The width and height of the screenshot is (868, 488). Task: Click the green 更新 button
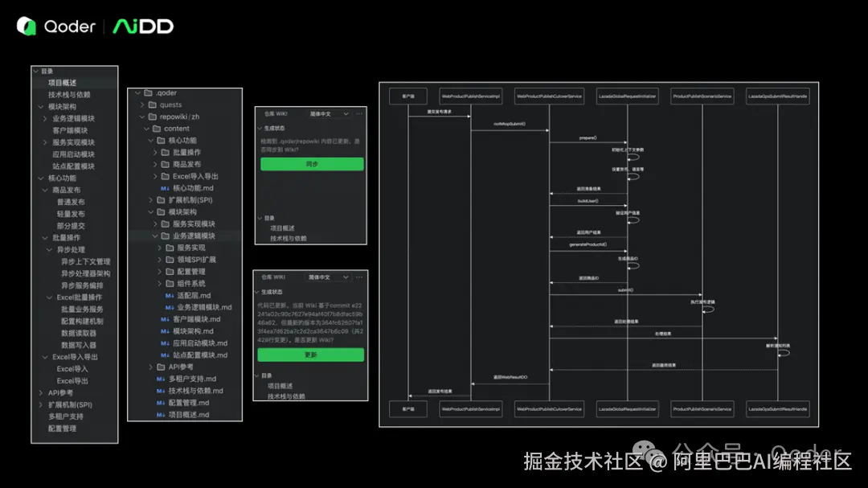(310, 355)
